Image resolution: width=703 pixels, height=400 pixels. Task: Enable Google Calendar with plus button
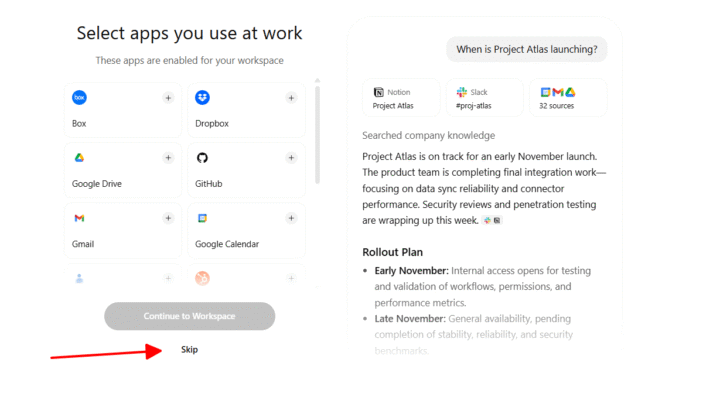point(291,218)
